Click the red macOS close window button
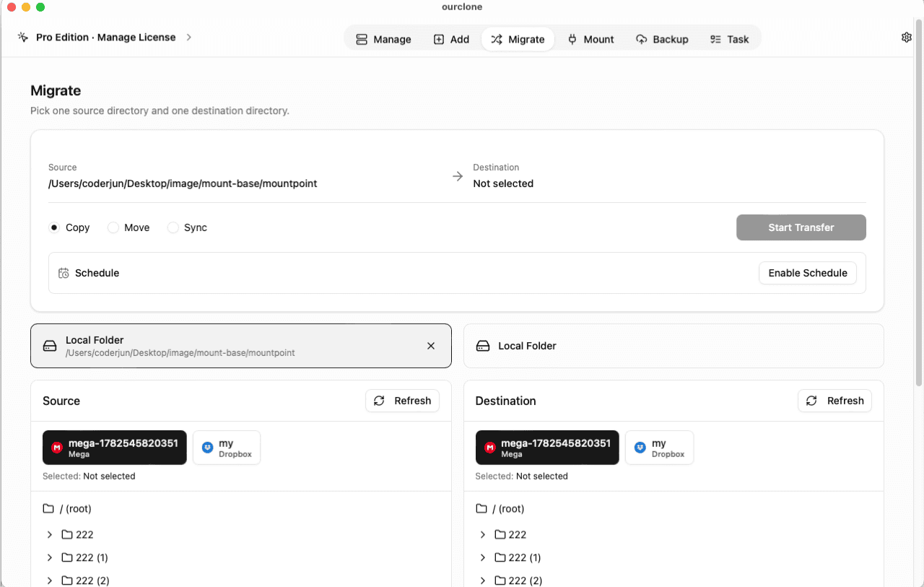 [11, 7]
